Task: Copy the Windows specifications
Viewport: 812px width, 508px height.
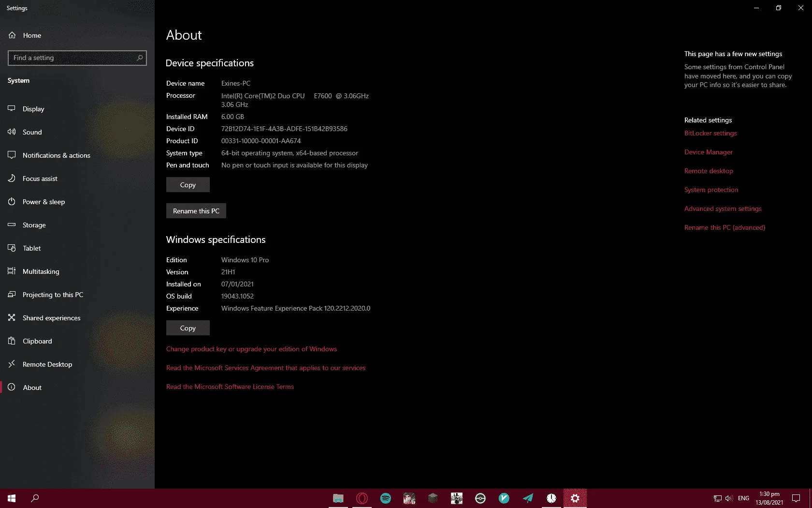Action: tap(188, 328)
